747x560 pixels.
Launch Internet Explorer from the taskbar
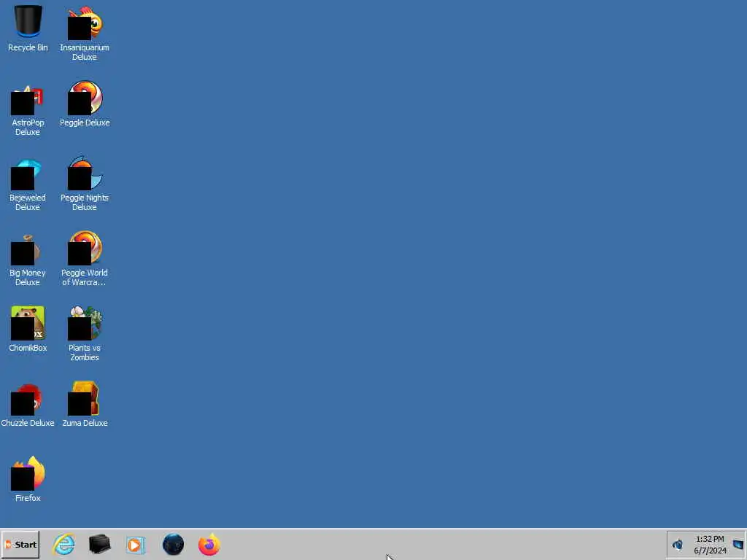click(x=64, y=544)
